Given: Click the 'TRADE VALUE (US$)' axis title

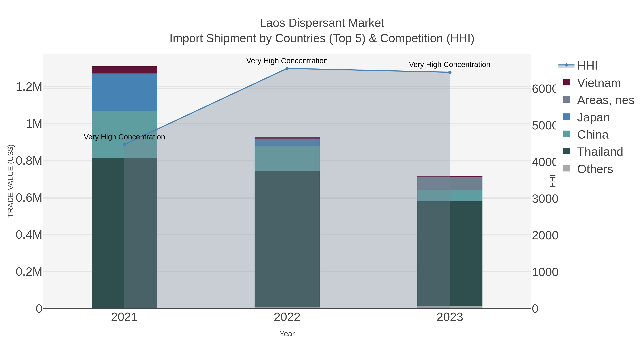Looking at the screenshot, I should pos(11,181).
